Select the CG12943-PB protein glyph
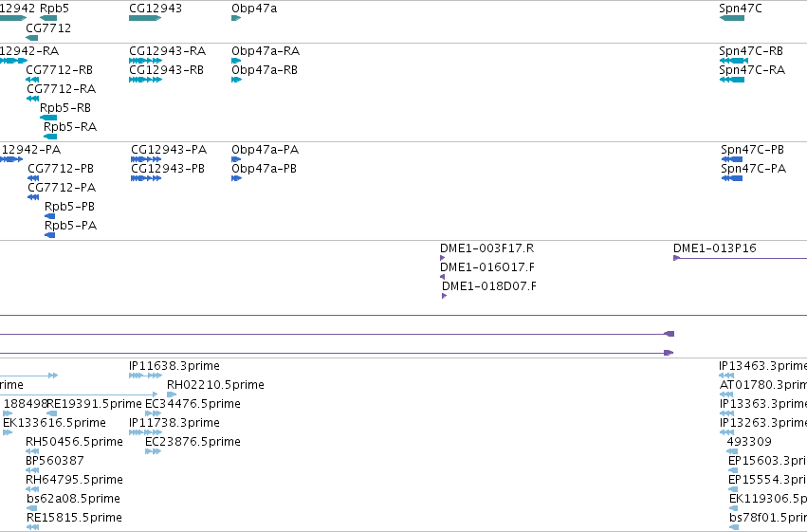This screenshot has width=807, height=532. (146, 178)
